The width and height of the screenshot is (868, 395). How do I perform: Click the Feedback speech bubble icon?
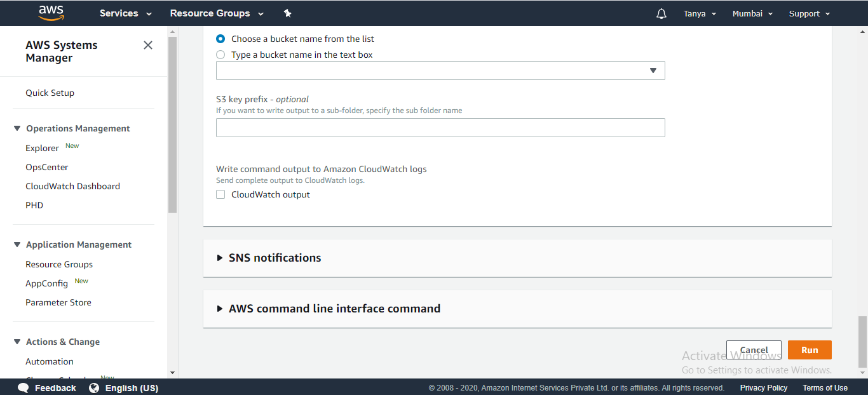tap(24, 388)
